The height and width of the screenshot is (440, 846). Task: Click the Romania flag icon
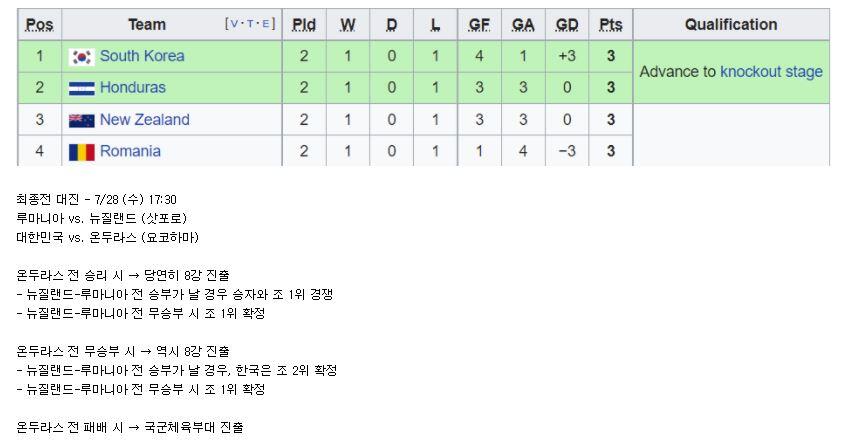[81, 152]
